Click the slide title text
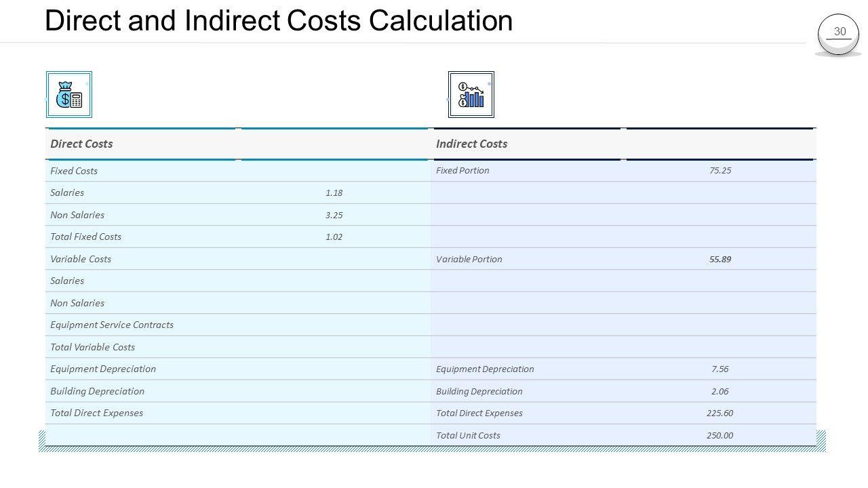 [279, 21]
